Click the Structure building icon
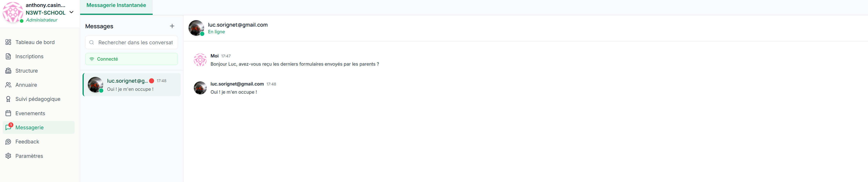 pos(8,71)
